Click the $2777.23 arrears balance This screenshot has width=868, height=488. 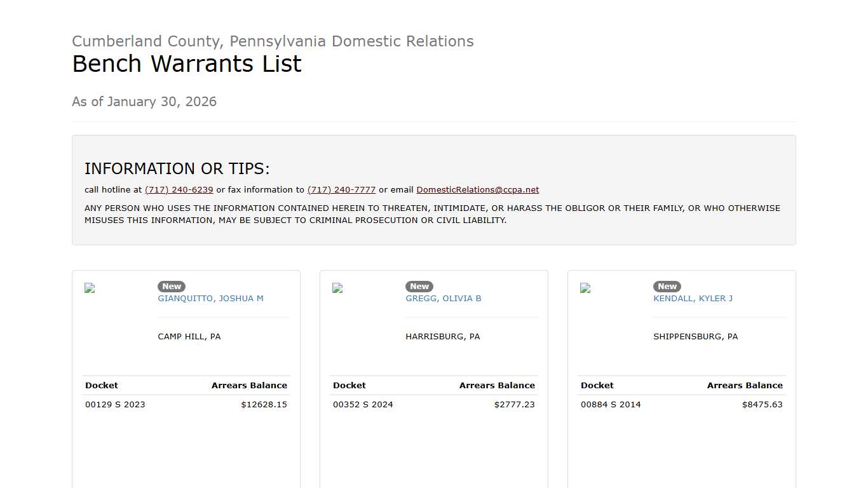[514, 405]
